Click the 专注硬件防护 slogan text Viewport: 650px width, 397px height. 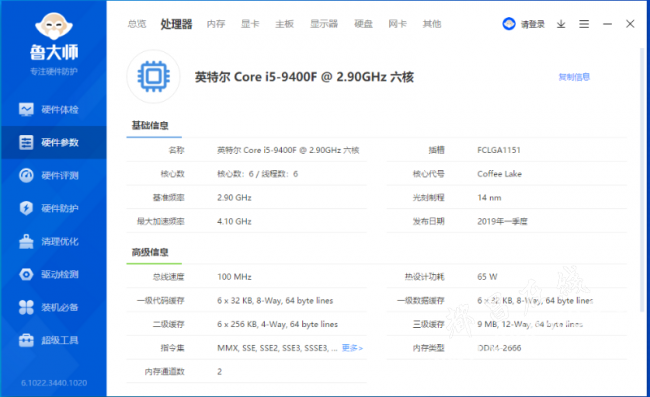coord(54,72)
